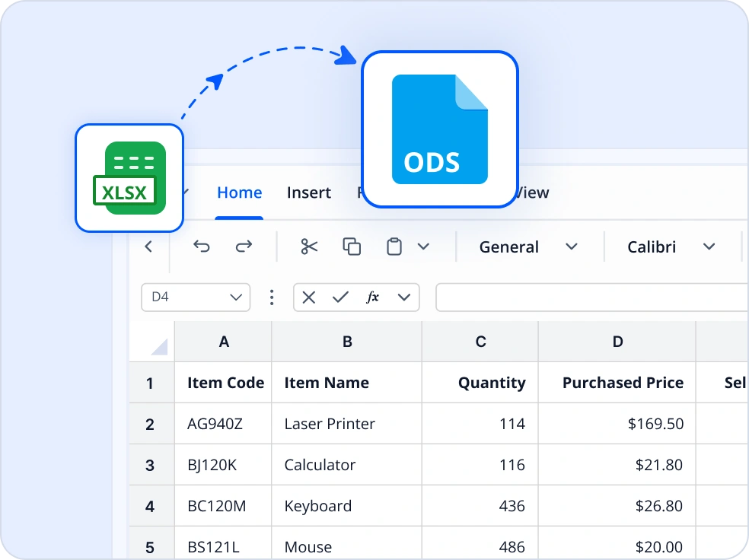Click the green XLSX file icon
Image resolution: width=749 pixels, height=560 pixels.
pyautogui.click(x=129, y=177)
